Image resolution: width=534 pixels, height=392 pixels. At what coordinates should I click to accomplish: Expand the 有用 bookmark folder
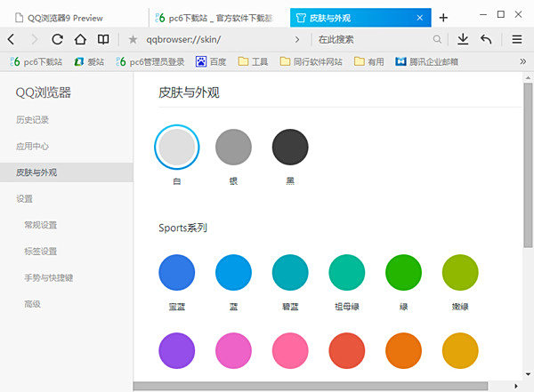coord(368,61)
